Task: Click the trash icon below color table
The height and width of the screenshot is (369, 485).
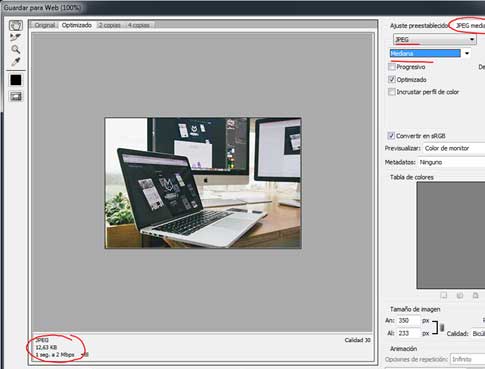Action: (x=476, y=295)
